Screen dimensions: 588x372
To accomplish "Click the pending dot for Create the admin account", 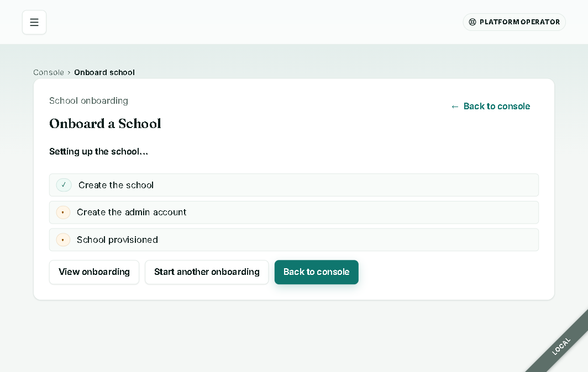I will (x=63, y=212).
